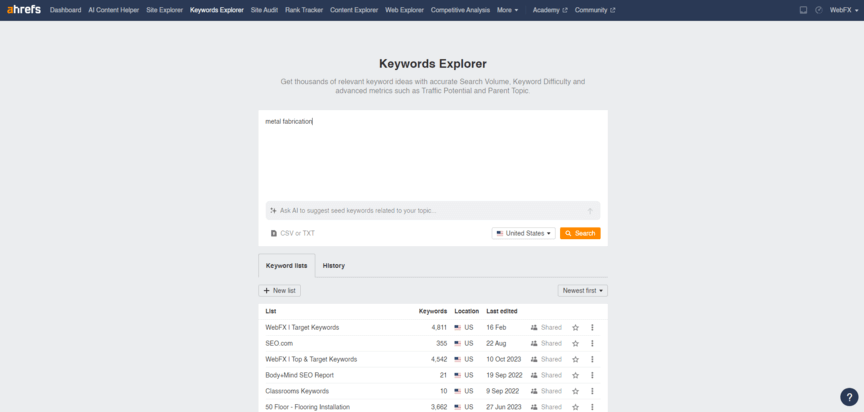Star the Body+Mind SEO Report list
The image size is (864, 412).
(x=575, y=375)
